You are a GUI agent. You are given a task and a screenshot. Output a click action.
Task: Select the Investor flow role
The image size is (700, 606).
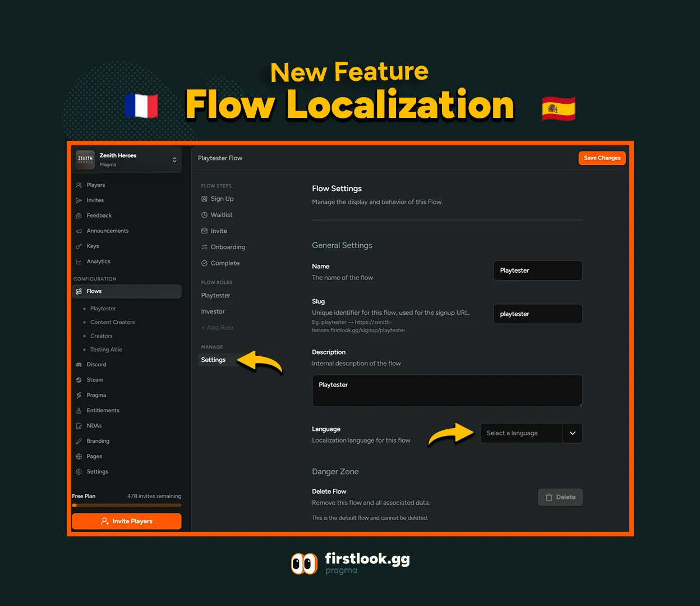[x=213, y=311]
